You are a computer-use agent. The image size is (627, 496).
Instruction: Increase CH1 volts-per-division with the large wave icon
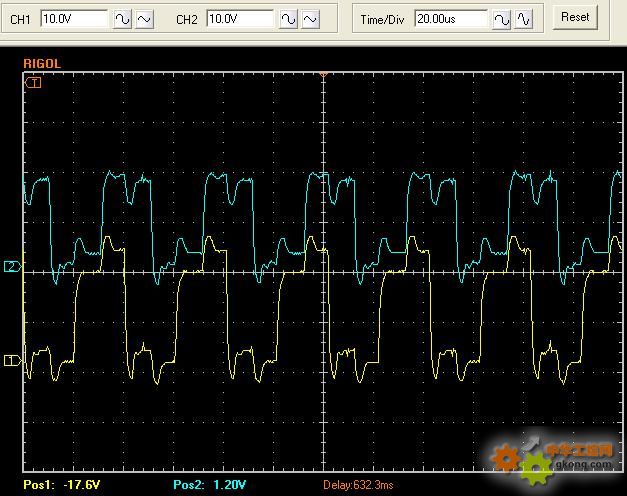point(122,19)
